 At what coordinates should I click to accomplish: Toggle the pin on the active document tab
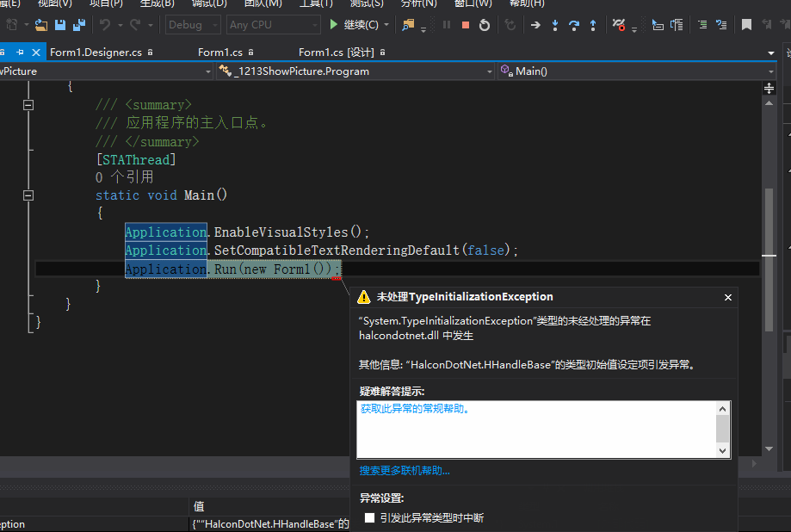click(x=20, y=52)
